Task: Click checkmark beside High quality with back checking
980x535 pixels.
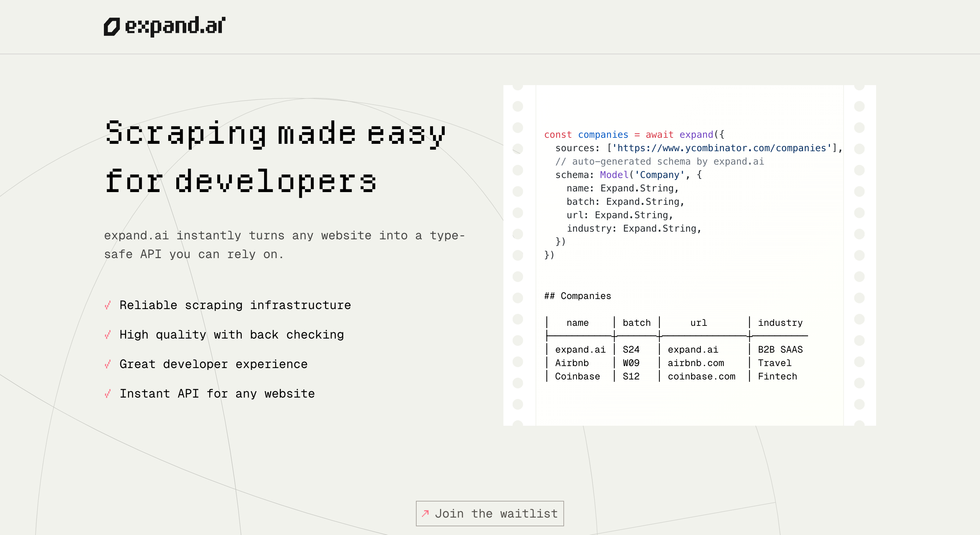Action: 108,335
